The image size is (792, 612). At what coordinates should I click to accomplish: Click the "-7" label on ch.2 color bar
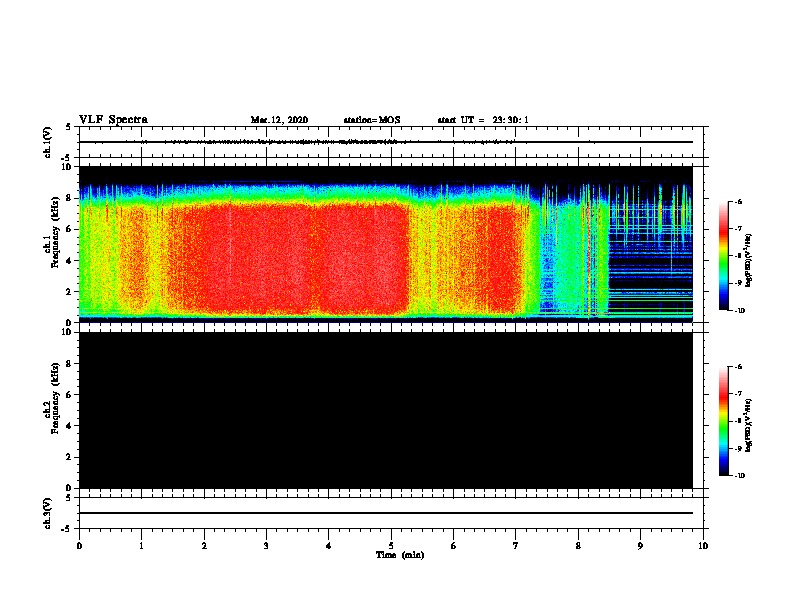[x=738, y=394]
